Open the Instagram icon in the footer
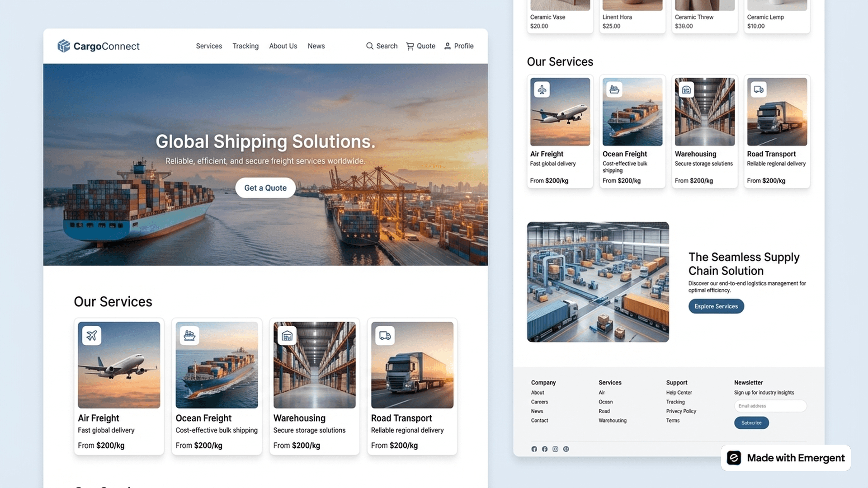 pos(555,449)
